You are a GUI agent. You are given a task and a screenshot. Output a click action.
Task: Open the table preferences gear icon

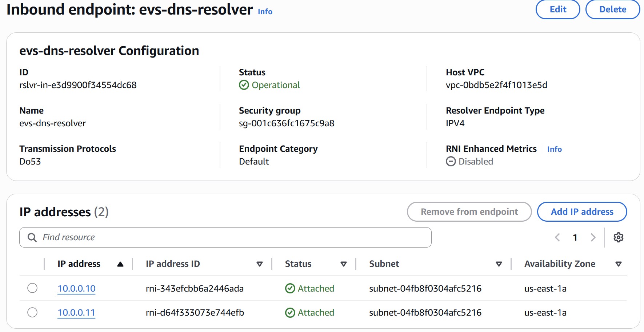[618, 237]
